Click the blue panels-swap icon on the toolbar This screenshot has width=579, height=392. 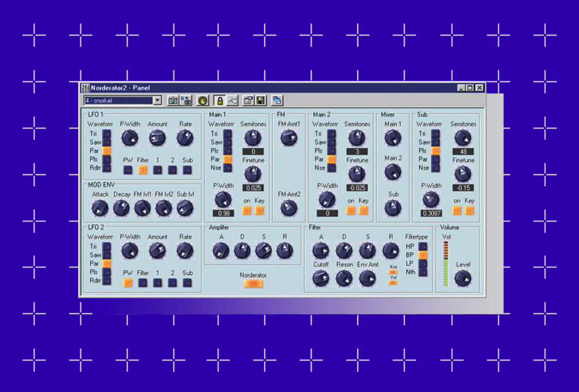click(x=276, y=100)
